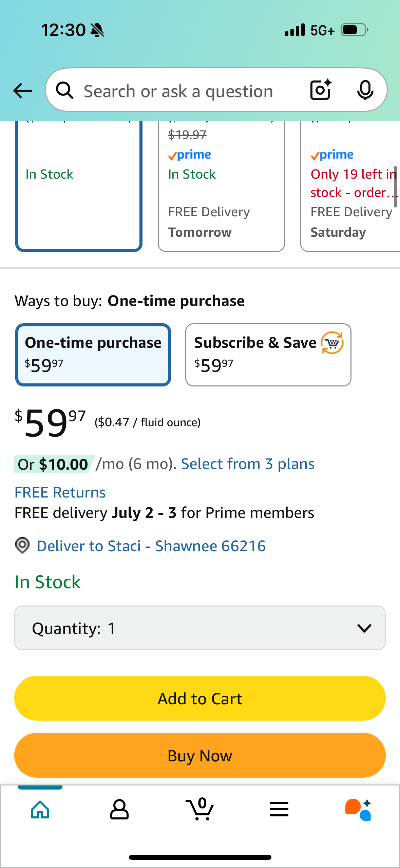
Task: Tap the microphone voice search icon
Action: click(365, 90)
